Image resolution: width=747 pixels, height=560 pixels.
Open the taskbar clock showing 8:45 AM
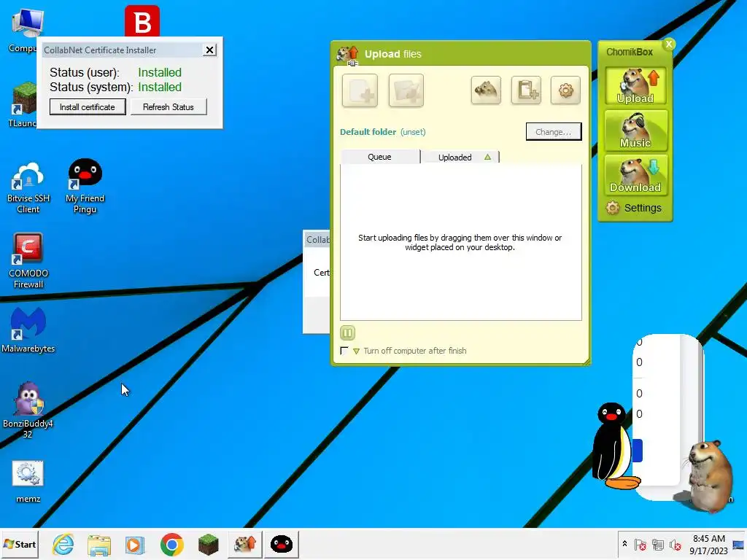pos(709,545)
